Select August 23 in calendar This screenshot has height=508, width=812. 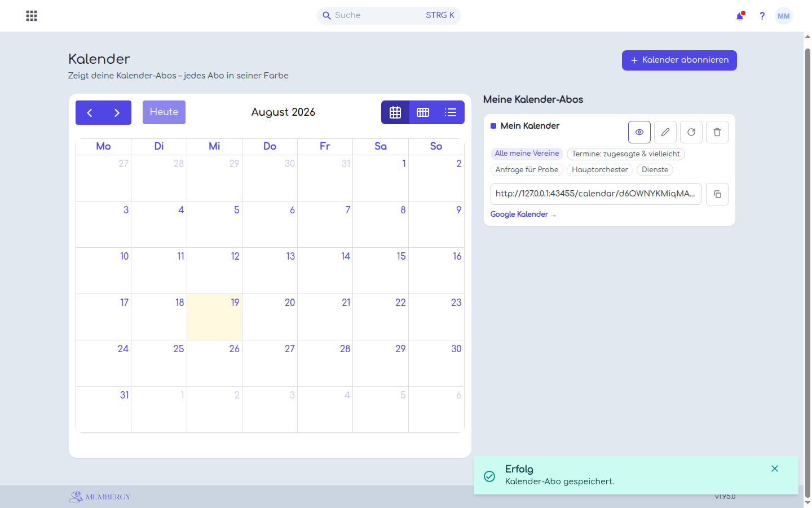click(436, 317)
